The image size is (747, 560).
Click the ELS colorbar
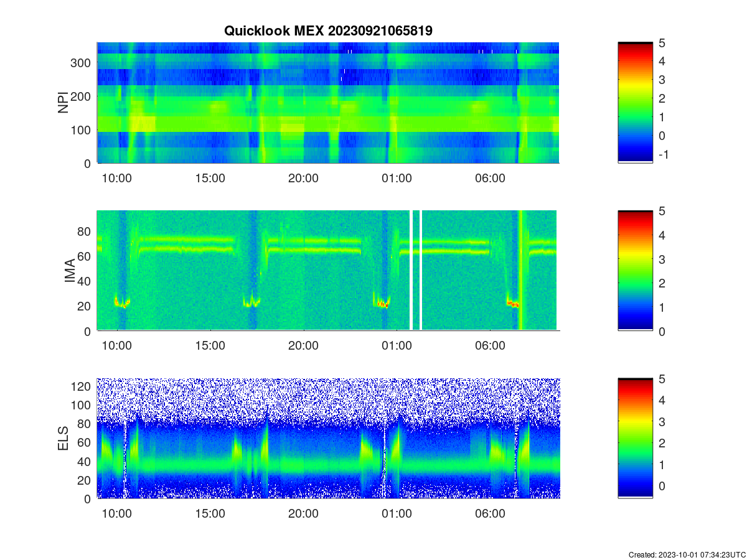pos(635,438)
